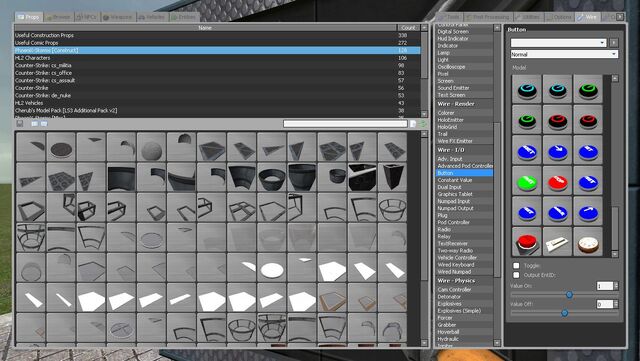Sort prop list by Name column header
The height and width of the screenshot is (361, 640).
(205, 28)
